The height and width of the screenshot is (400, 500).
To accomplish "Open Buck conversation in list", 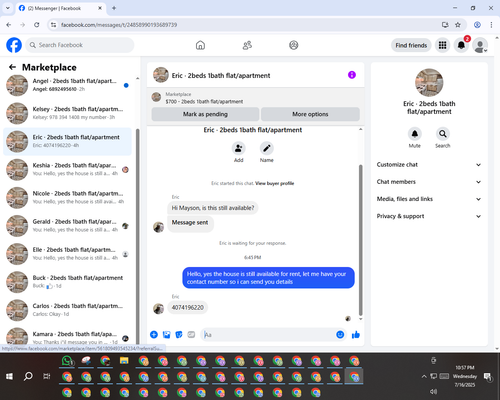I will pos(67,282).
